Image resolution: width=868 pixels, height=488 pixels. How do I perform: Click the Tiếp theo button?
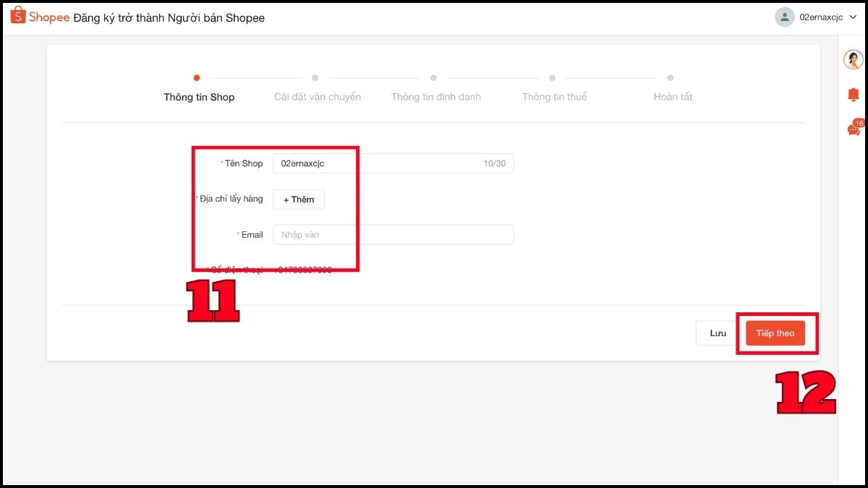(x=775, y=333)
